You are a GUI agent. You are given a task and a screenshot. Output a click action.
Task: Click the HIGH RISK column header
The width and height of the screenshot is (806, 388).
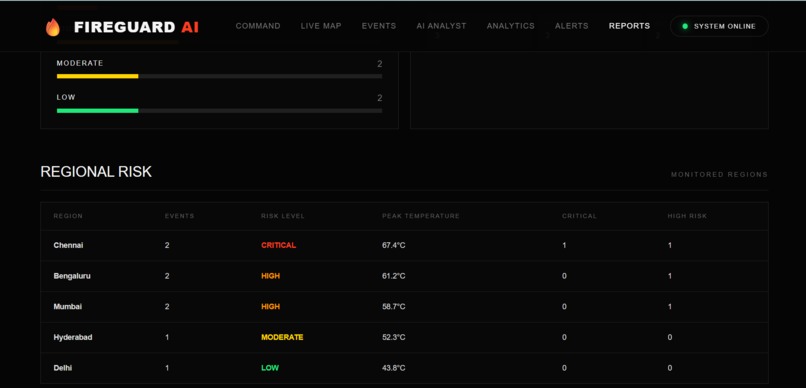point(687,216)
